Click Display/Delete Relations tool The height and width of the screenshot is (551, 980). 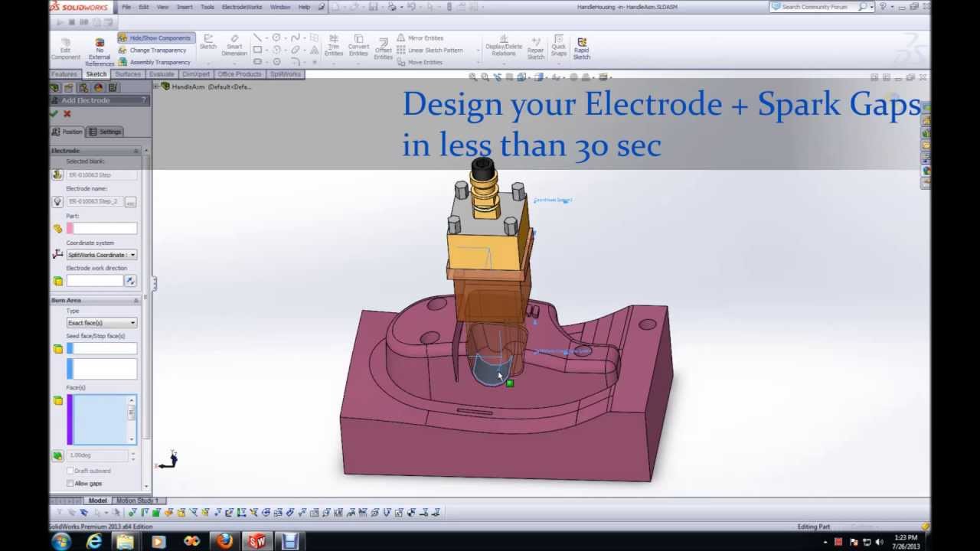coord(504,46)
